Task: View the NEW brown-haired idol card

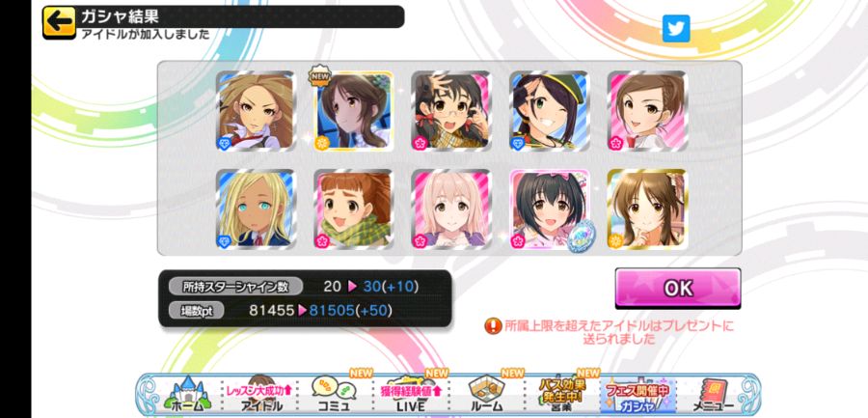Action: (354, 111)
